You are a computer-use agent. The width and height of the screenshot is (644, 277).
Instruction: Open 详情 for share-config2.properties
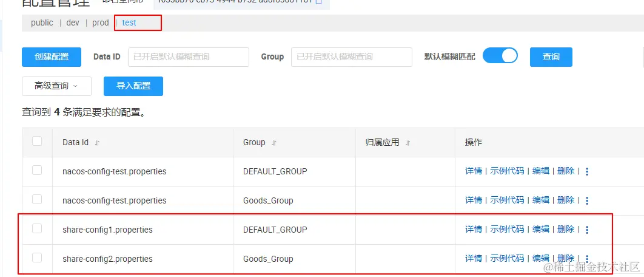(x=474, y=259)
